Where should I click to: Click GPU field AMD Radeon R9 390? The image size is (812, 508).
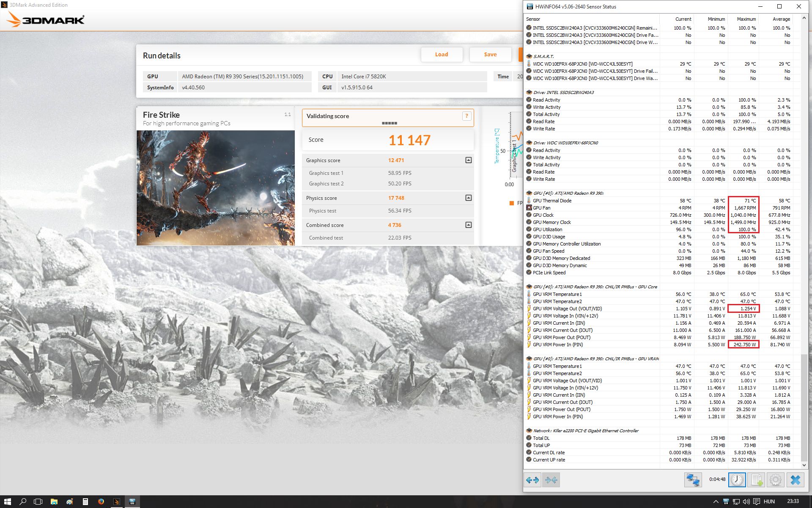pos(244,77)
